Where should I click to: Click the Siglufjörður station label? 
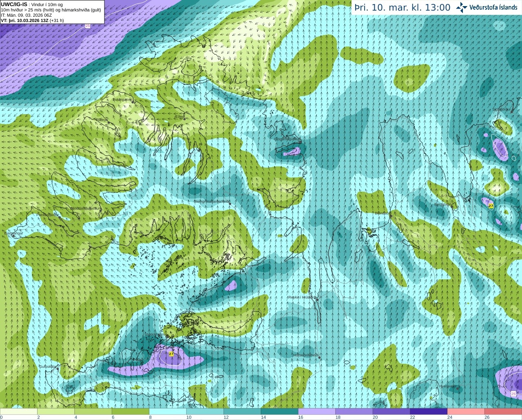[x=501, y=109]
